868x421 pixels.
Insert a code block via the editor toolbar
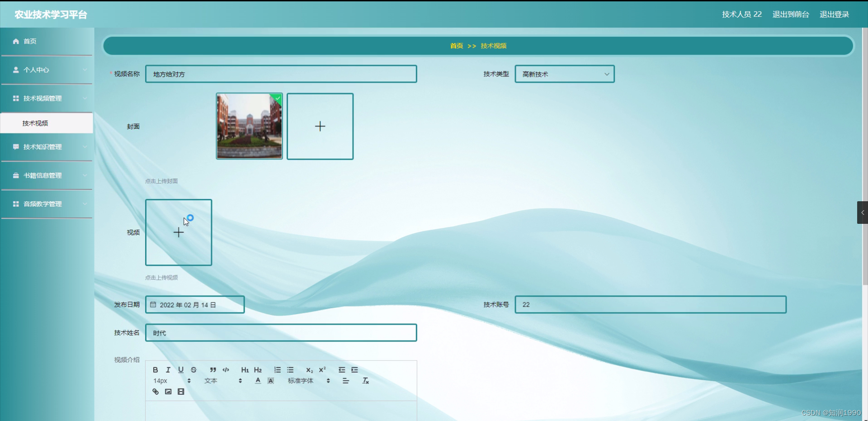[226, 369]
